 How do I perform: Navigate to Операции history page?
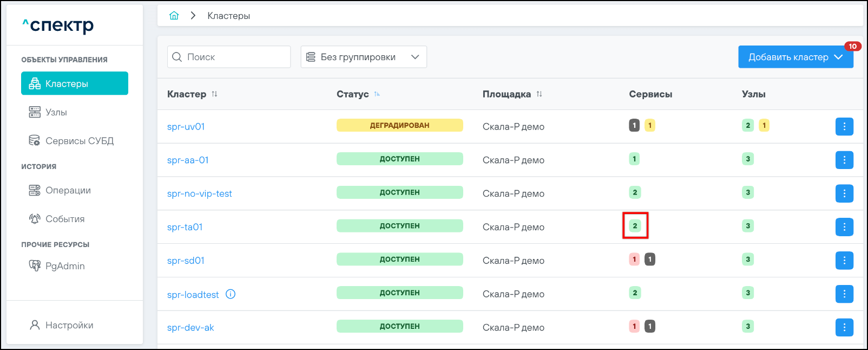point(68,190)
